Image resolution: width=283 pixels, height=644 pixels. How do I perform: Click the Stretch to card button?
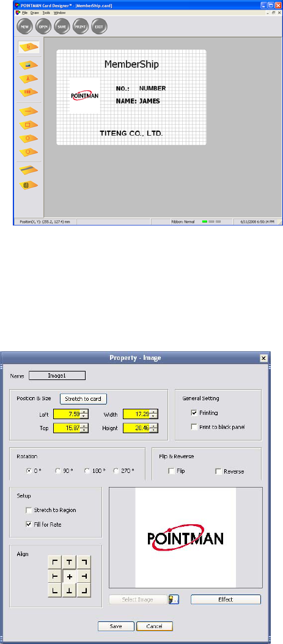click(83, 398)
